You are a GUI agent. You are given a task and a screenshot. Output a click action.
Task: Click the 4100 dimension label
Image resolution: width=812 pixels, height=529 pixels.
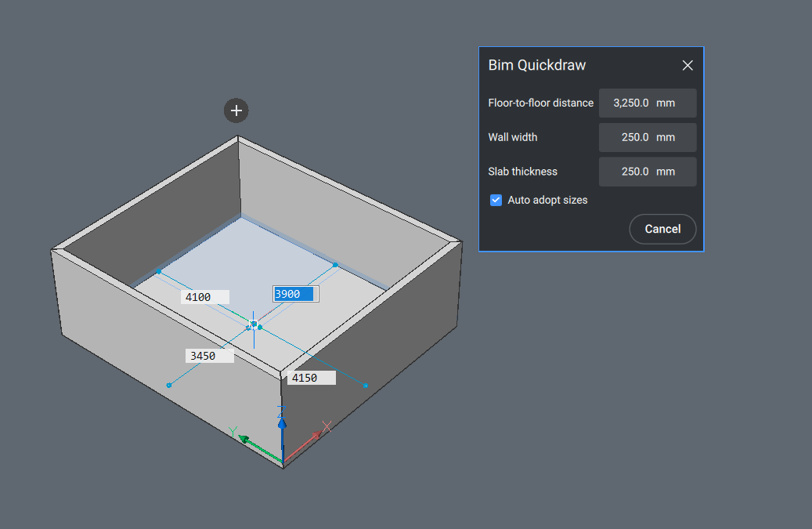coord(204,296)
